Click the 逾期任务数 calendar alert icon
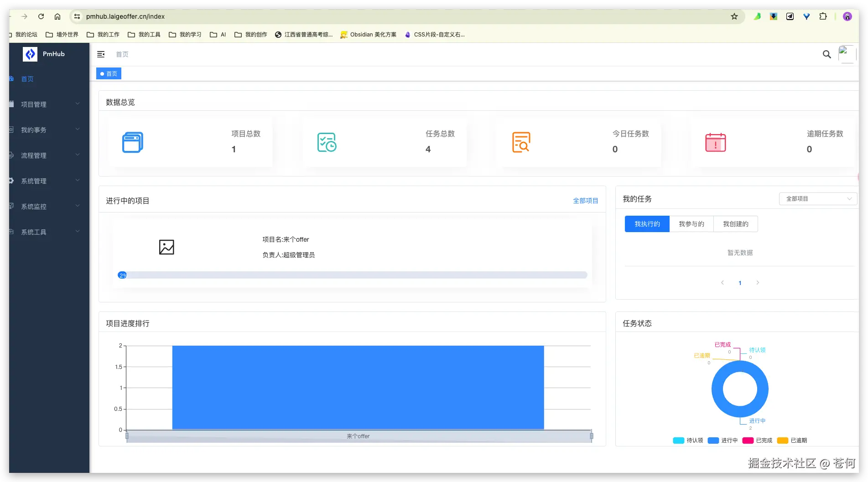 coord(715,142)
